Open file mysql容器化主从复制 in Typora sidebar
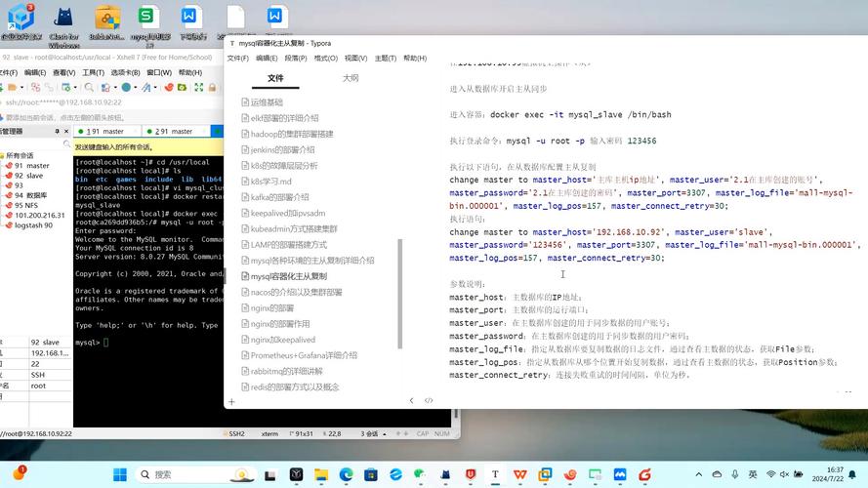This screenshot has width=868, height=488. pyautogui.click(x=288, y=276)
